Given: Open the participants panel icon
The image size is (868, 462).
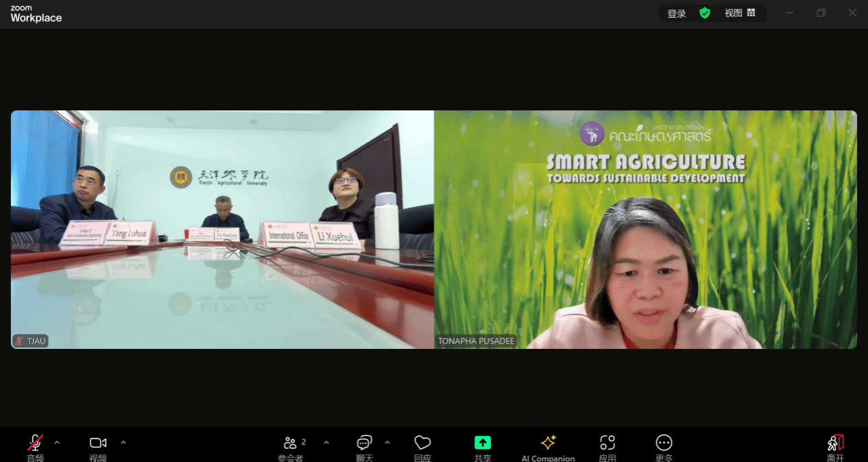Looking at the screenshot, I should click(291, 443).
